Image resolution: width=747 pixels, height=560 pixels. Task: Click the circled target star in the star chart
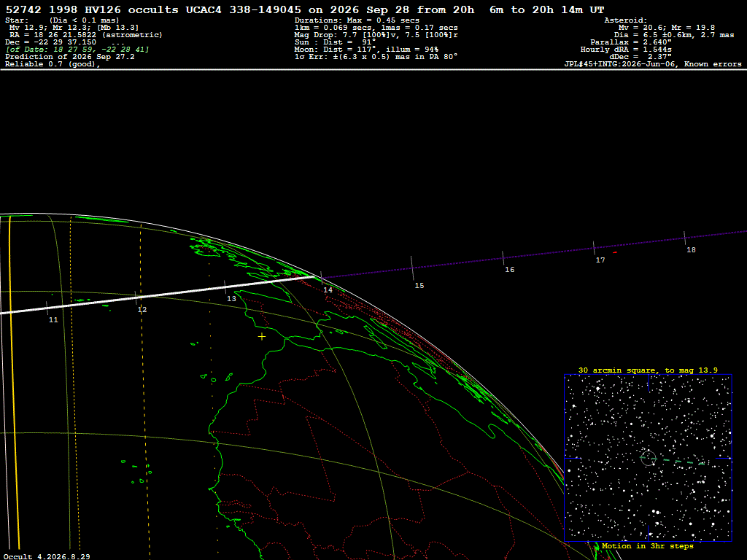click(648, 458)
